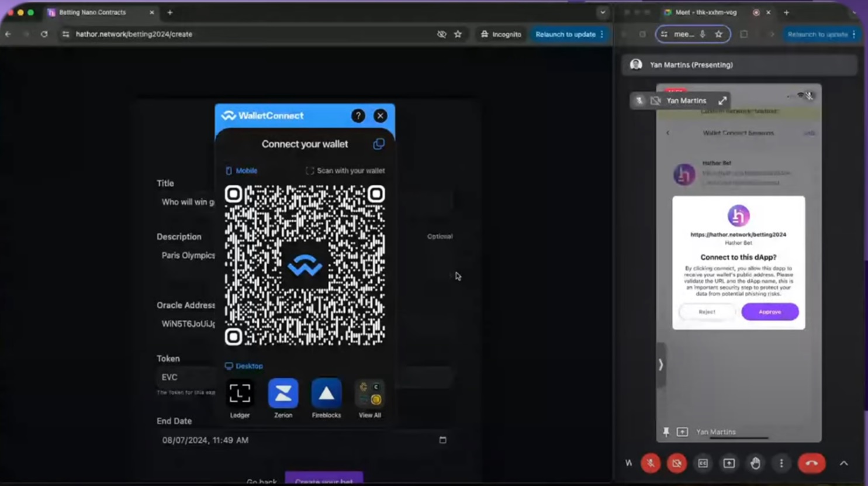Close the Betting Nano Contracts tab
Viewport: 868px width, 486px height.
[152, 12]
